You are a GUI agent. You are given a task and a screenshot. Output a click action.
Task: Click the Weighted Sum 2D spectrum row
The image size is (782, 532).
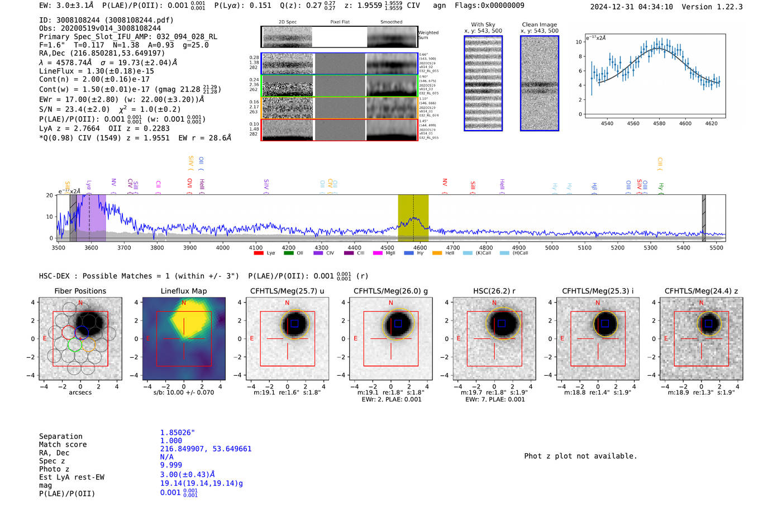[340, 37]
